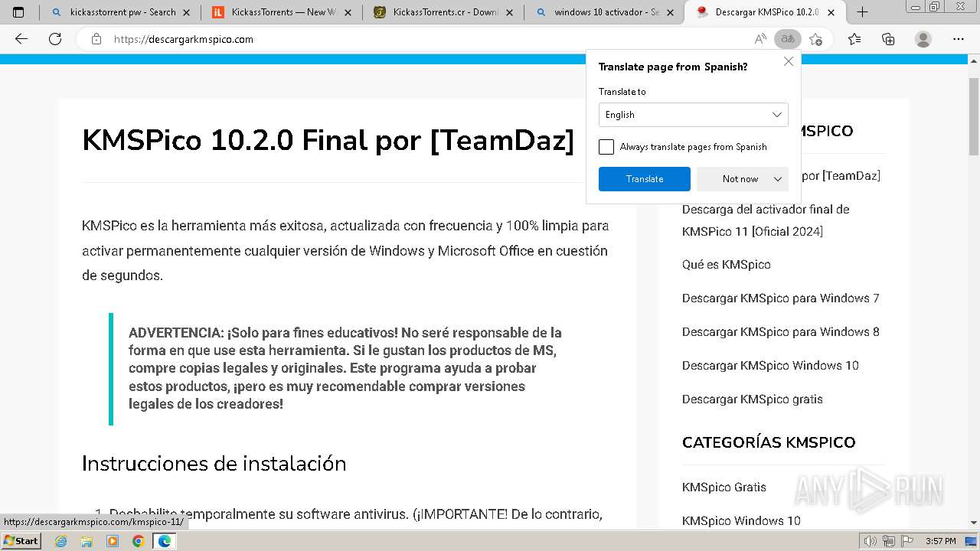Open media player from taskbar

113,541
